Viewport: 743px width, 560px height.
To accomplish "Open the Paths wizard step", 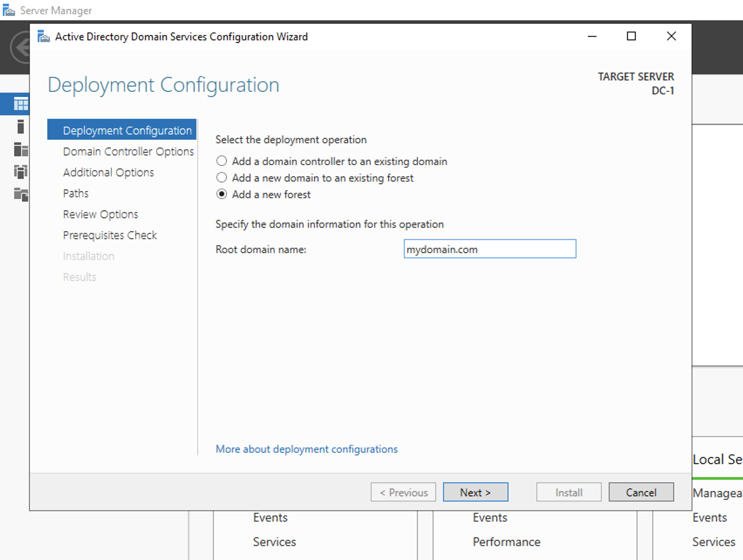I will point(75,193).
